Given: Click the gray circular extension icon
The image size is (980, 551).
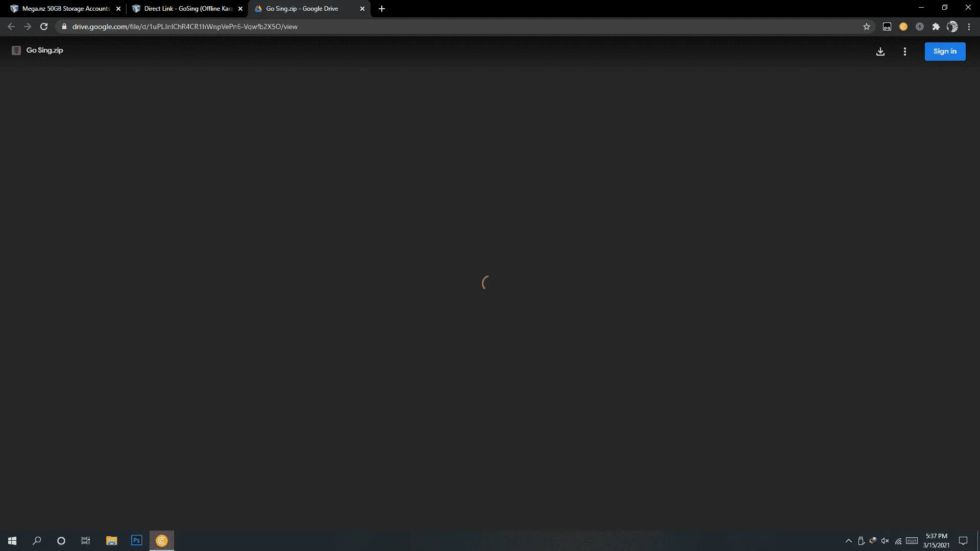Looking at the screenshot, I should coord(920,27).
